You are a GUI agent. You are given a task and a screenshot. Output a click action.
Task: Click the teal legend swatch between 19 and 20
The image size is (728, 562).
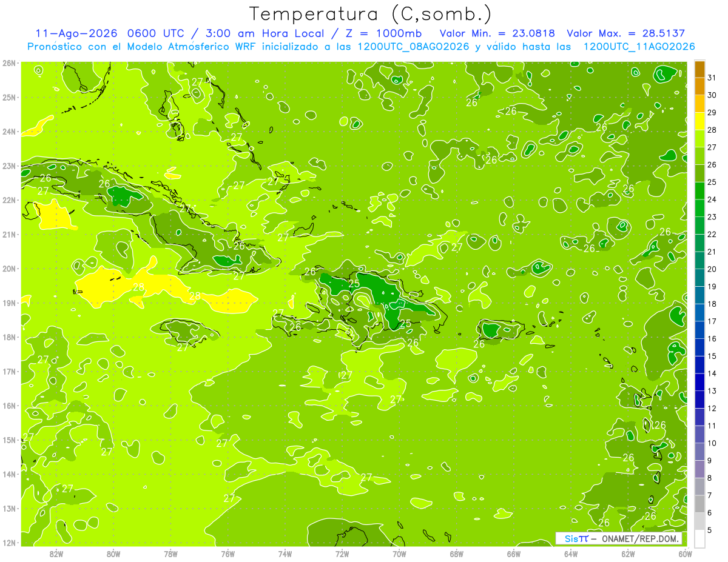699,277
